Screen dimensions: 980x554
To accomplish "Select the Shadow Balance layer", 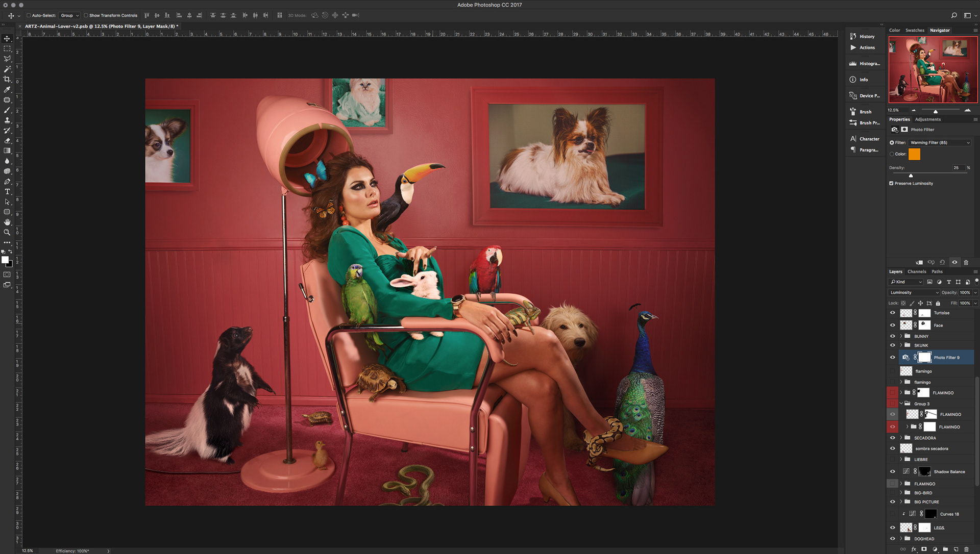I will click(949, 471).
